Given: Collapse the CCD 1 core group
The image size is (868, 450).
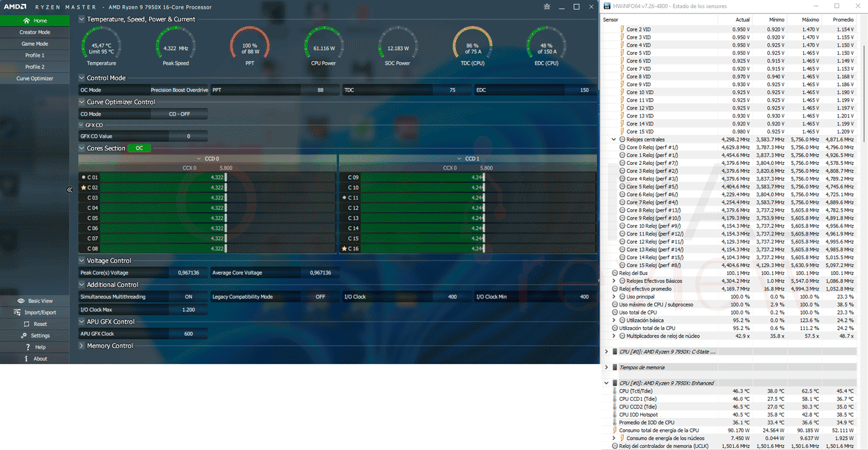Looking at the screenshot, I should point(459,159).
